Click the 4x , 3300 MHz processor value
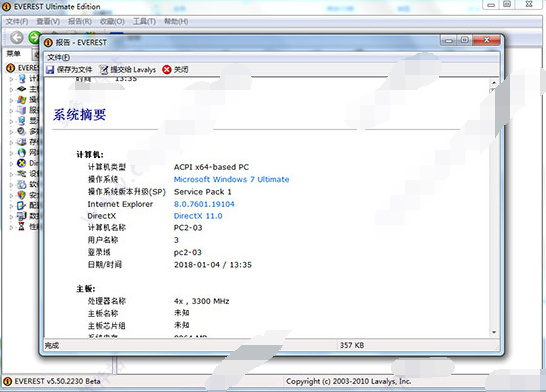The image size is (546, 392). 202,301
